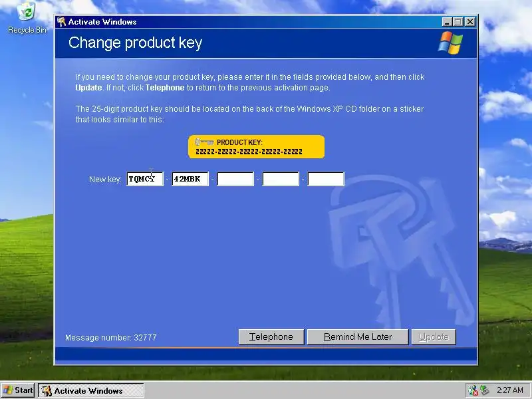The width and height of the screenshot is (532, 399).
Task: Click the key icon on the yellow product key sticker
Action: (204, 142)
